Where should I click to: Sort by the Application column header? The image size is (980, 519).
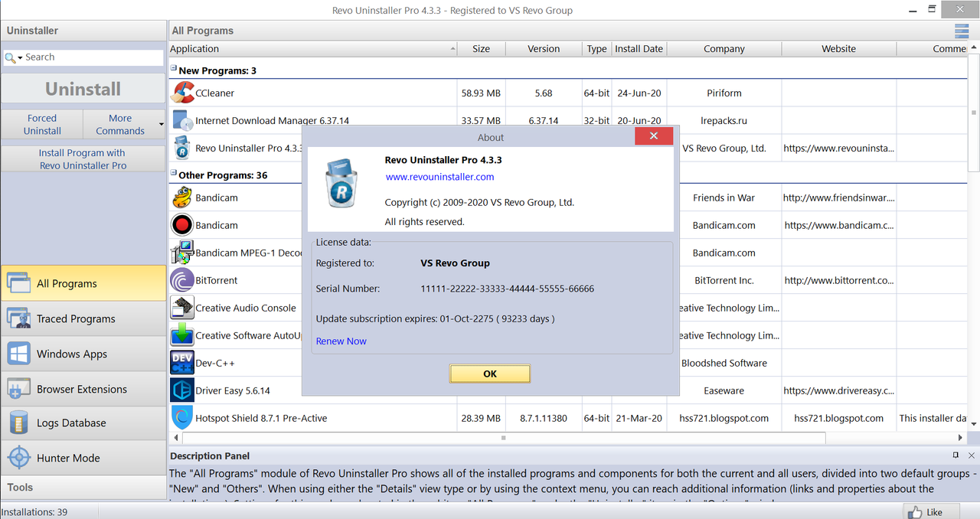point(313,49)
